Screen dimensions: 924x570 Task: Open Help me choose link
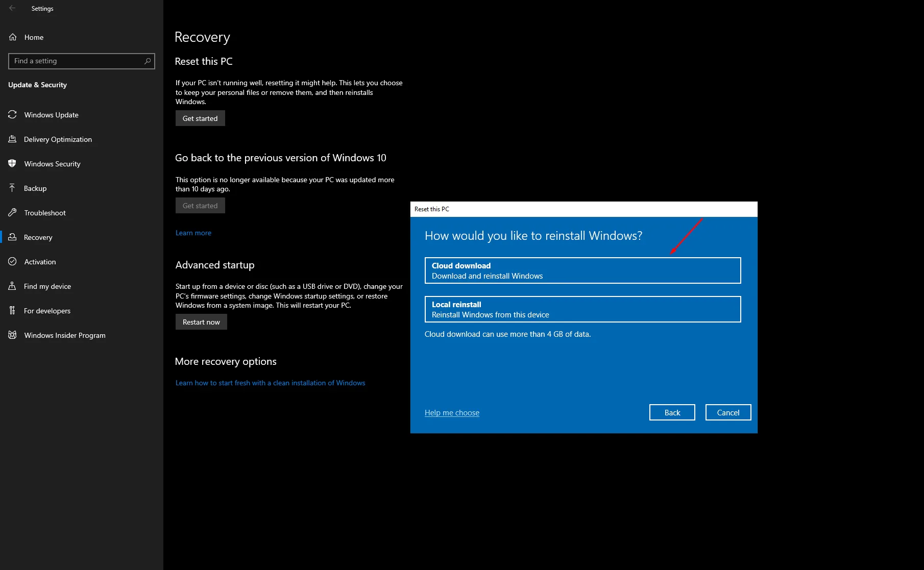tap(452, 412)
